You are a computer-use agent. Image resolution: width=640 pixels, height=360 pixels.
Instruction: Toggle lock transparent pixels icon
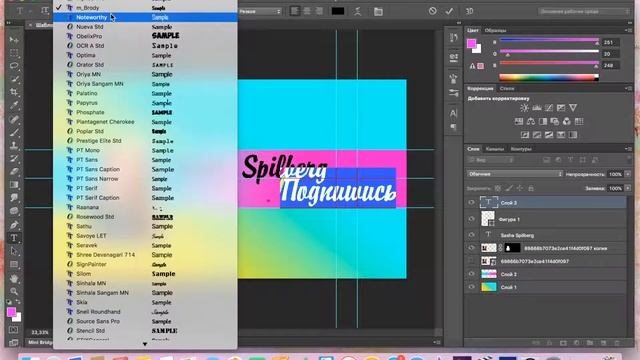pos(498,188)
